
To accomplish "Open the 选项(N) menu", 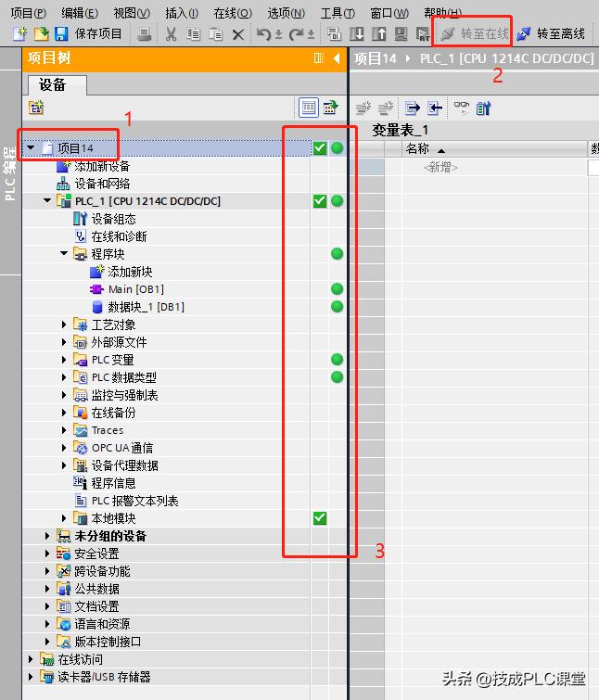I will pos(287,13).
